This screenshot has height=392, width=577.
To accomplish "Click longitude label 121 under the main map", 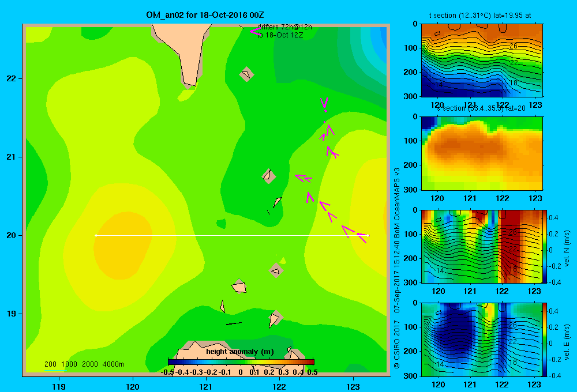I will pos(206,387).
